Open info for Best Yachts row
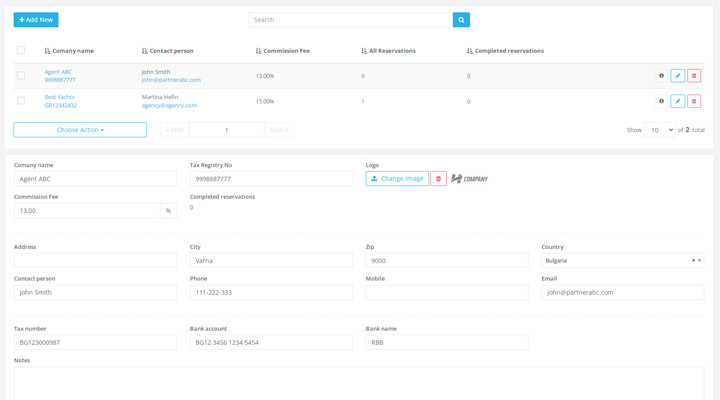 pos(661,101)
